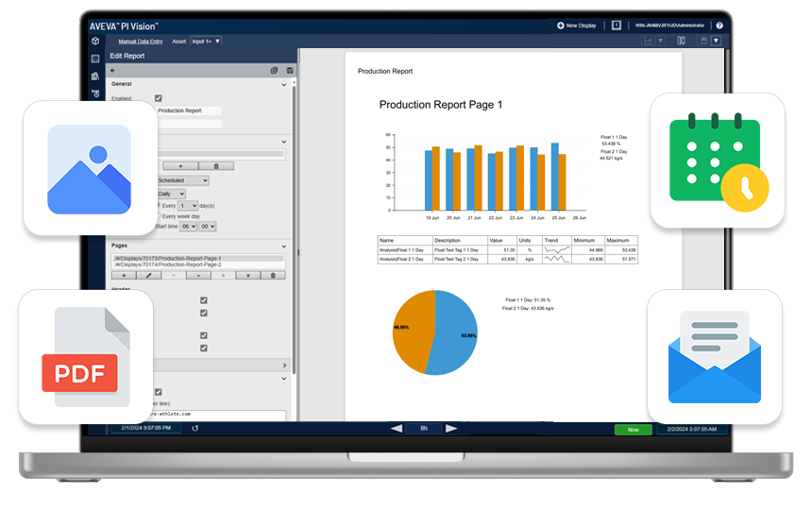This screenshot has width=812, height=510.
Task: Step the time range backward with left arrow
Action: point(397,429)
